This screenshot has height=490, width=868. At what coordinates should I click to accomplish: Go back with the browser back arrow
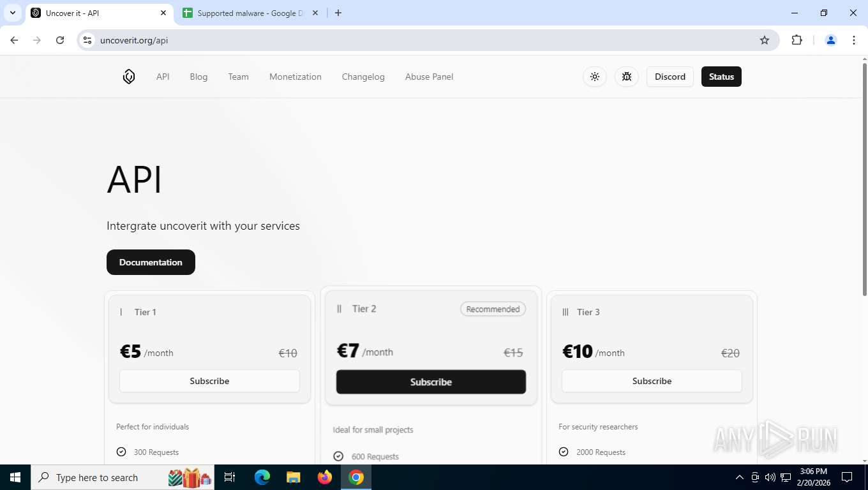pos(14,40)
